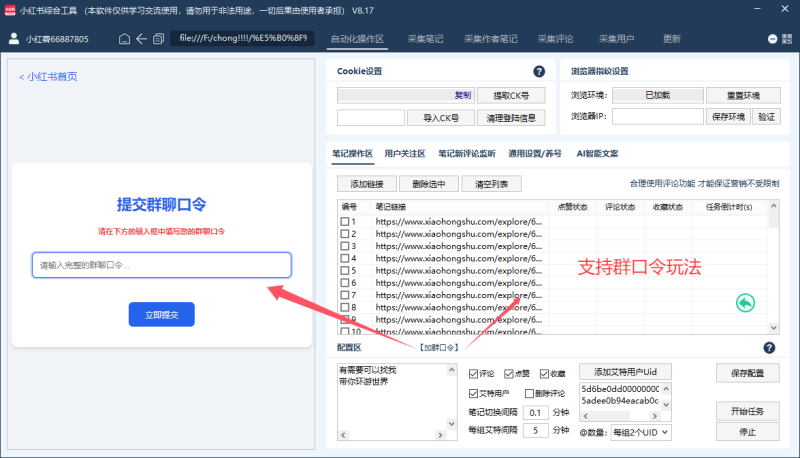
Task: Click the 清理登陆信息 button
Action: (511, 118)
